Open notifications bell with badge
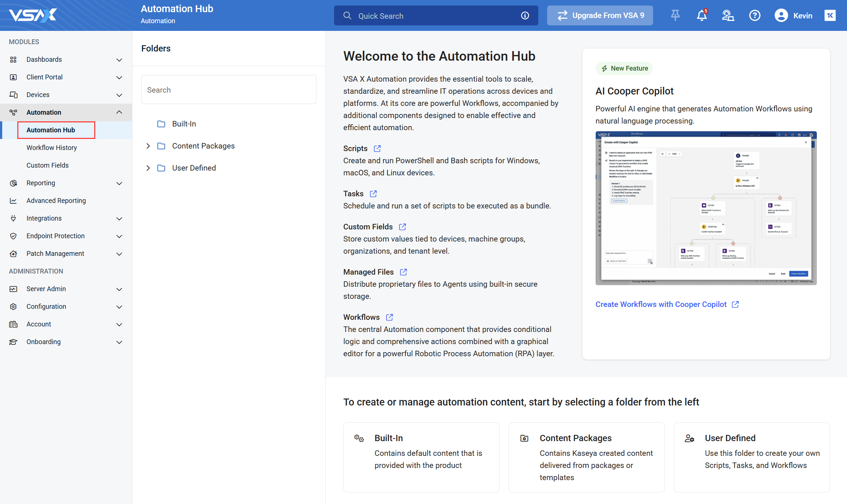The width and height of the screenshot is (847, 504). tap(702, 15)
